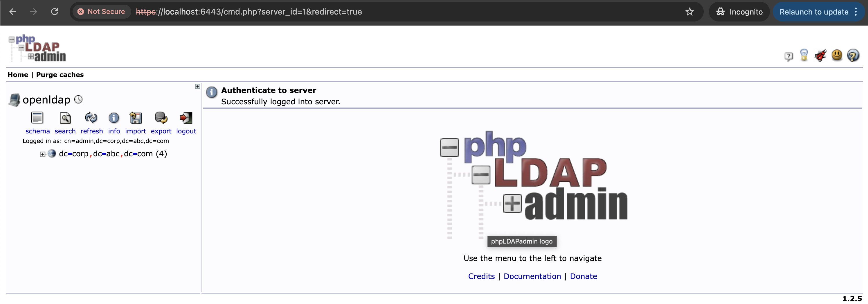Click the red bug report icon

(x=820, y=55)
